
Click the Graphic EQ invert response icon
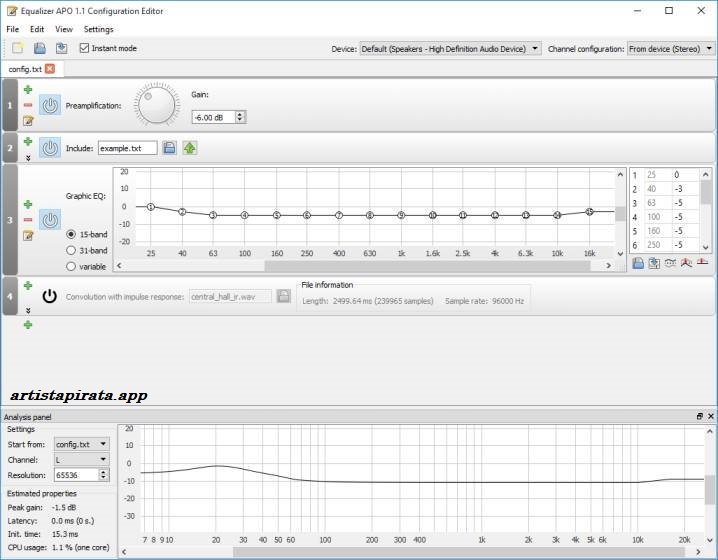670,263
